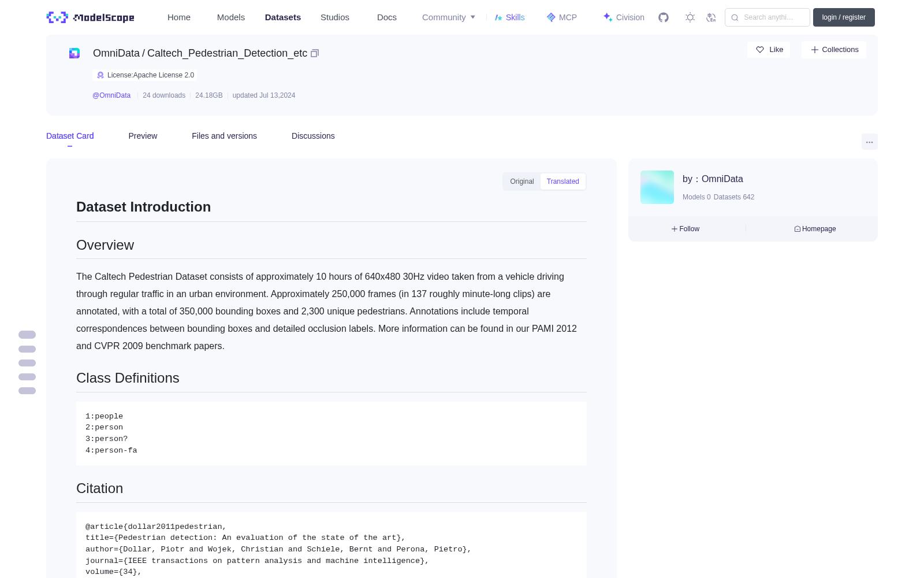Viewport: 924px width, 578px height.
Task: Toggle card text to Translated
Action: click(563, 181)
